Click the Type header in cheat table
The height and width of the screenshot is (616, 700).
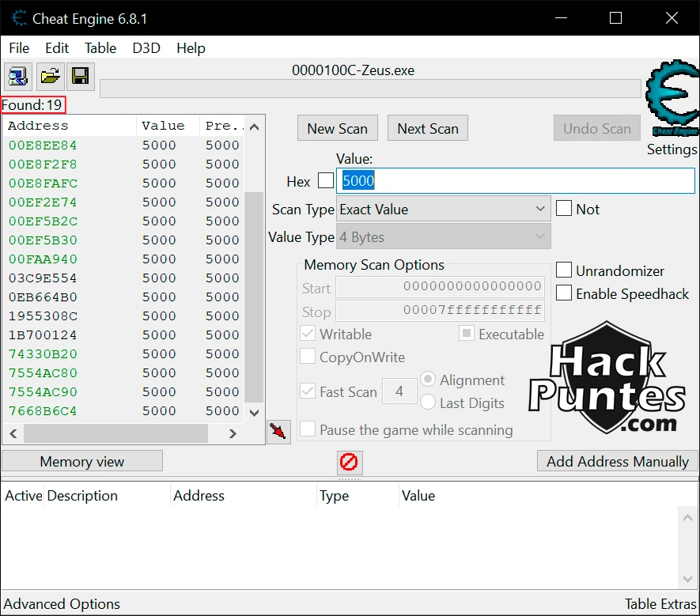point(358,496)
